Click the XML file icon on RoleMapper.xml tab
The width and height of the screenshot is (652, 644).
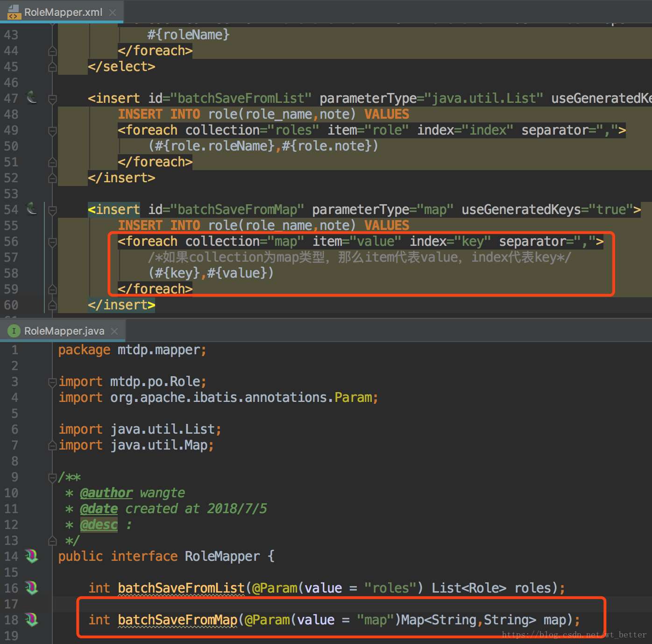point(14,12)
